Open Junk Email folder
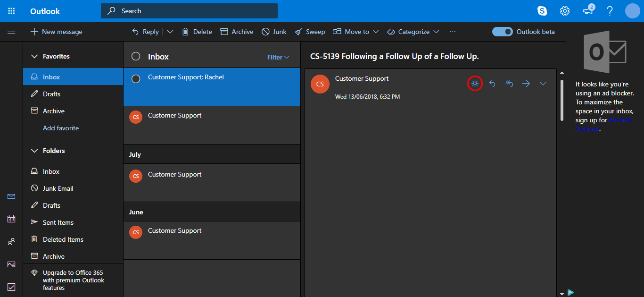Image resolution: width=644 pixels, height=297 pixels. 73,188
